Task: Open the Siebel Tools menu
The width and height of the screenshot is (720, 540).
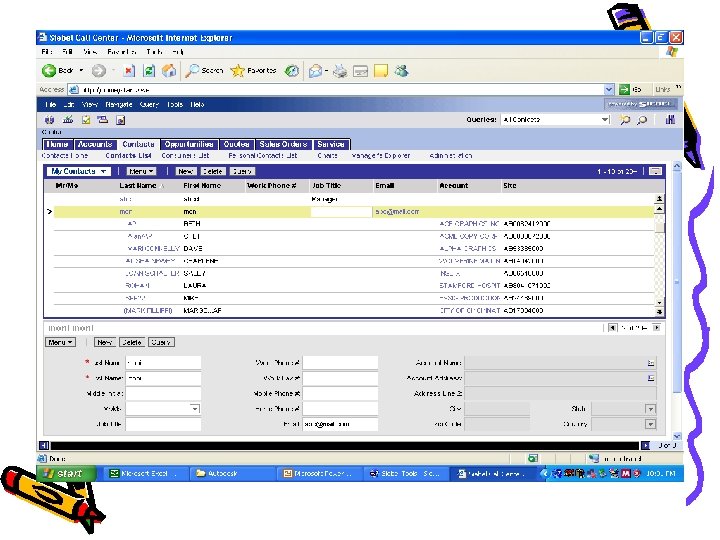Action: pyautogui.click(x=174, y=104)
